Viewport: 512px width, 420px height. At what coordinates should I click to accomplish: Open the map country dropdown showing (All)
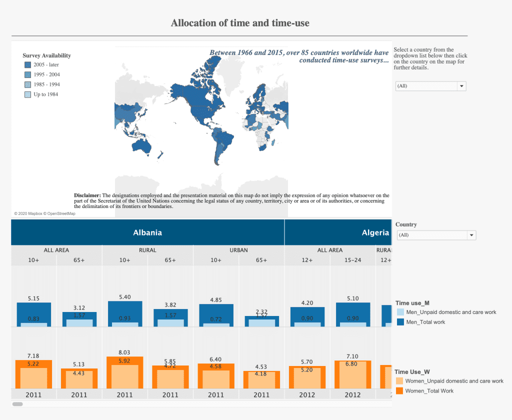[x=430, y=86]
